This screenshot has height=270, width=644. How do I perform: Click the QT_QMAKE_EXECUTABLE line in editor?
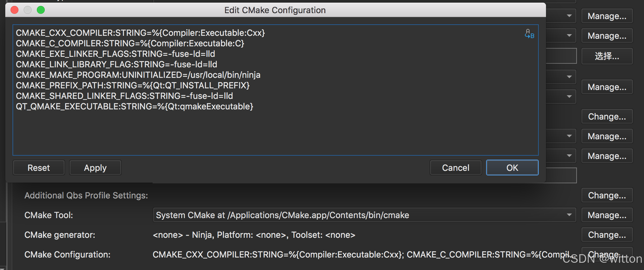coord(135,106)
